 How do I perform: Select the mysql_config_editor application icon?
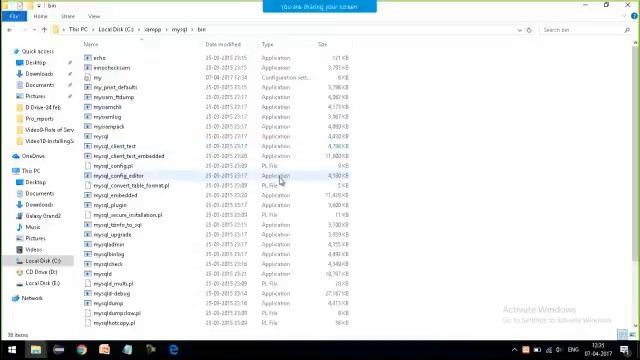tap(88, 176)
